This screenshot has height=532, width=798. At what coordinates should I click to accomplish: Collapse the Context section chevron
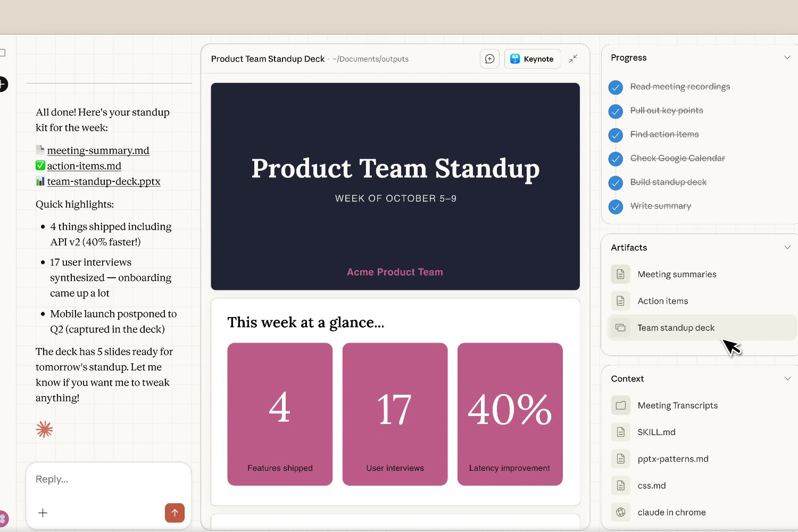point(787,379)
